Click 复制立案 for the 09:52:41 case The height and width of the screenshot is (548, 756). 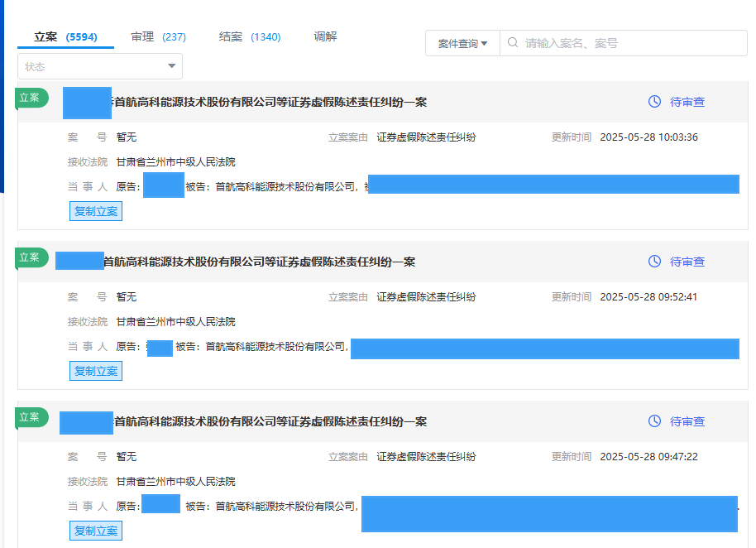tap(96, 371)
